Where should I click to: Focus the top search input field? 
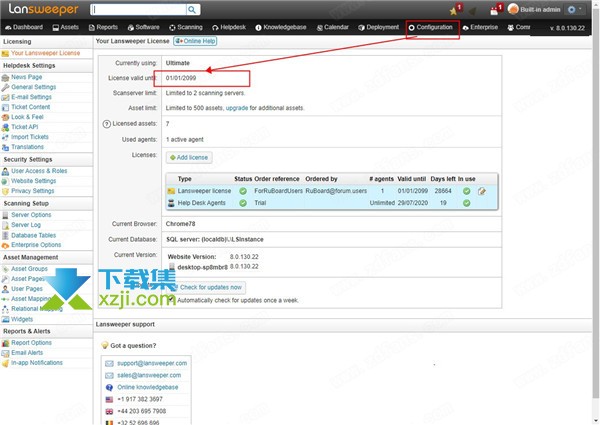click(x=139, y=10)
